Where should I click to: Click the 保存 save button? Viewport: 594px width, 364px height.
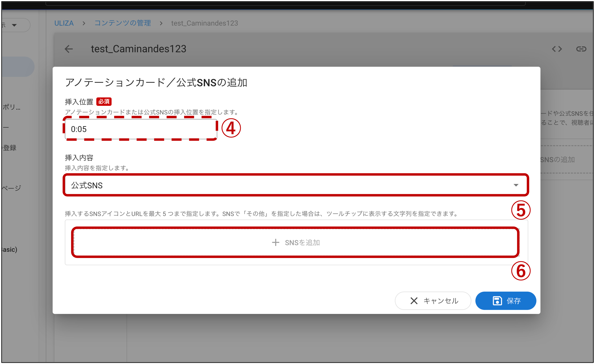pos(506,301)
